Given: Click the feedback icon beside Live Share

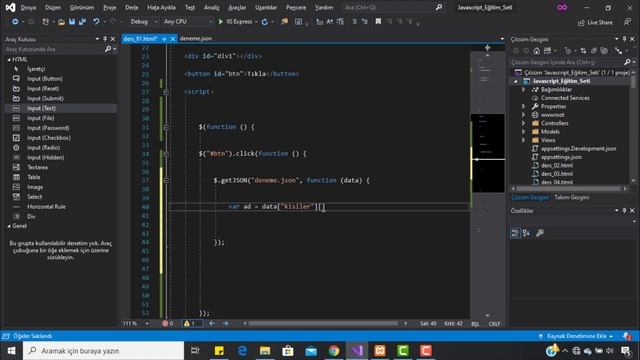Looking at the screenshot, I should pyautogui.click(x=627, y=22).
